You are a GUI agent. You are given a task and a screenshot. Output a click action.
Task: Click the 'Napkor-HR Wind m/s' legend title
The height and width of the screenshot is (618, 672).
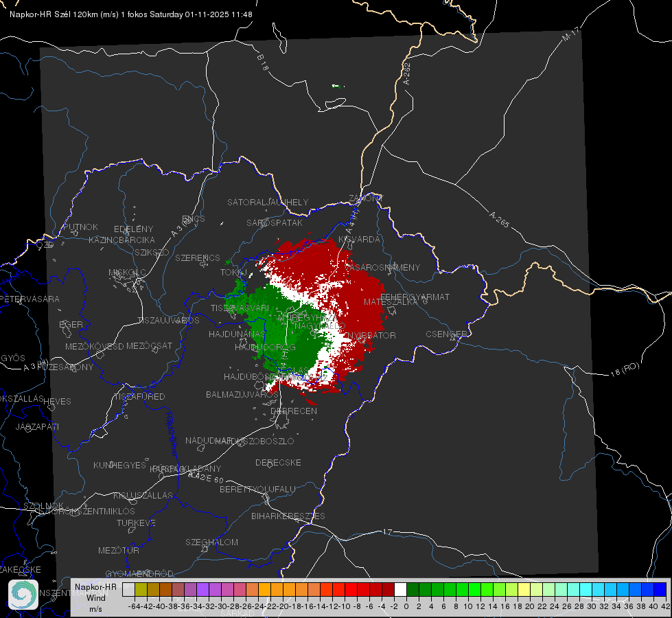point(95,597)
